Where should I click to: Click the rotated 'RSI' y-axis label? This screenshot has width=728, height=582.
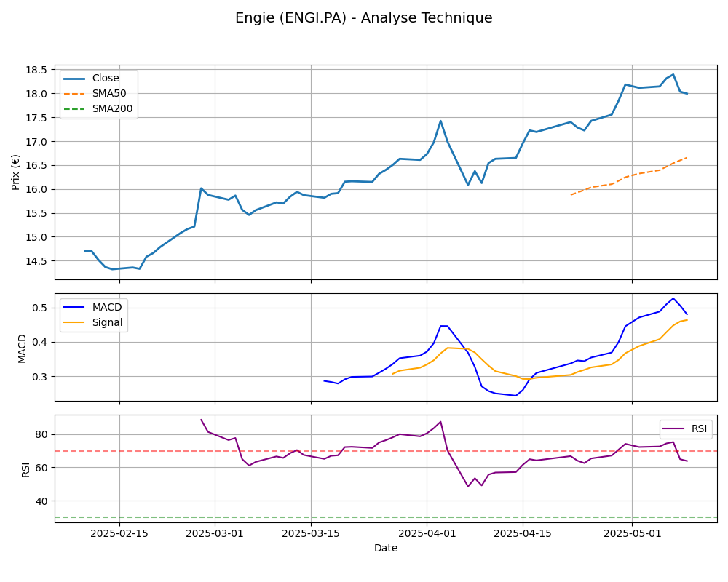coord(25,470)
